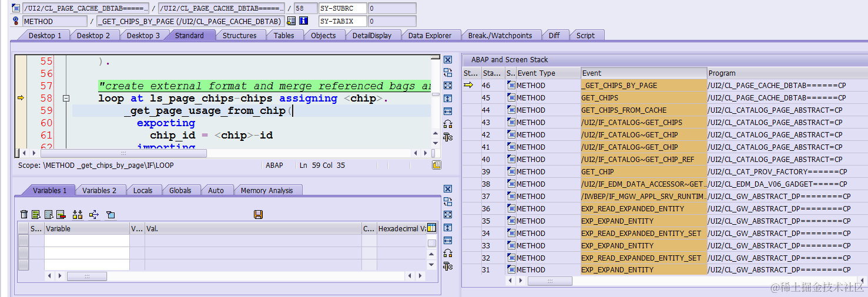
Task: Click the tag icon in Variables toolbar
Action: 110,215
